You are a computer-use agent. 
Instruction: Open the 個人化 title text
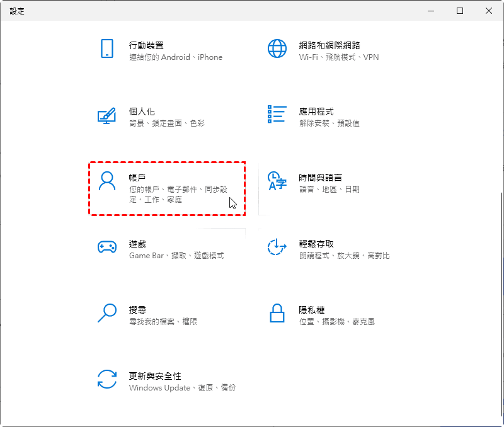point(142,111)
